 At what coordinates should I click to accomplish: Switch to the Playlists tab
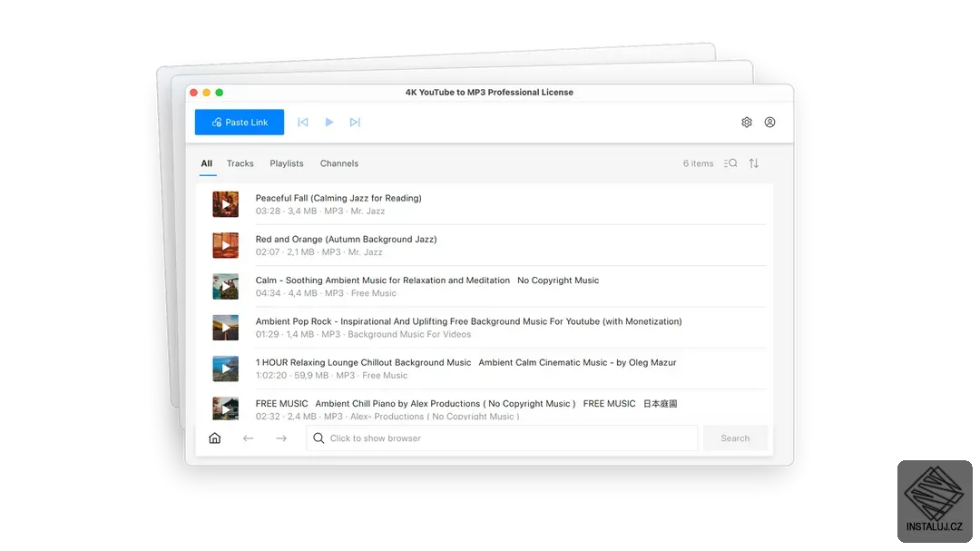click(x=287, y=163)
